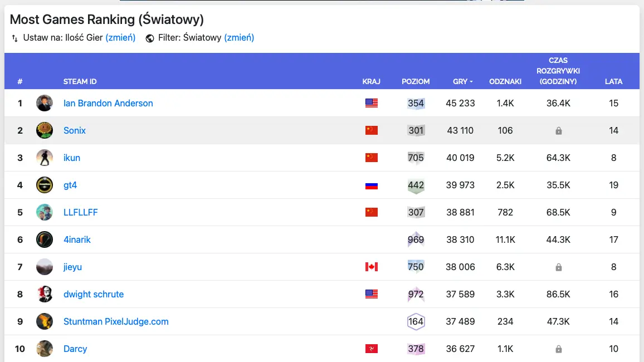Open jieyu's profile link
Image resolution: width=644 pixels, height=362 pixels.
pos(72,267)
